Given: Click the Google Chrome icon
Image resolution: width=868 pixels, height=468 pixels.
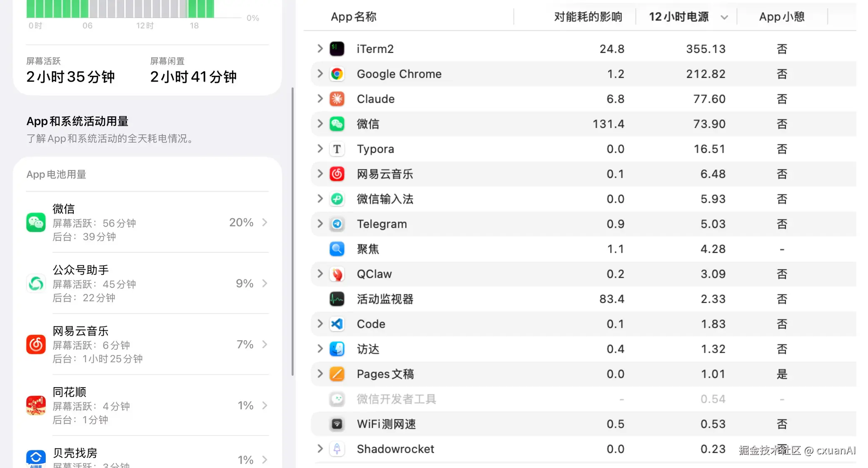Looking at the screenshot, I should tap(337, 74).
